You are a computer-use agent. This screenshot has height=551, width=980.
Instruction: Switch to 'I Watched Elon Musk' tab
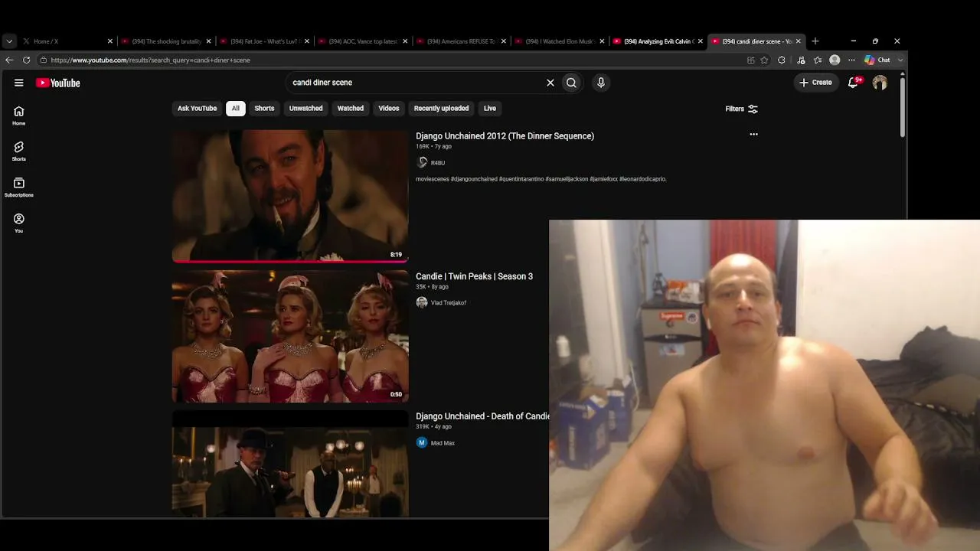pyautogui.click(x=560, y=41)
